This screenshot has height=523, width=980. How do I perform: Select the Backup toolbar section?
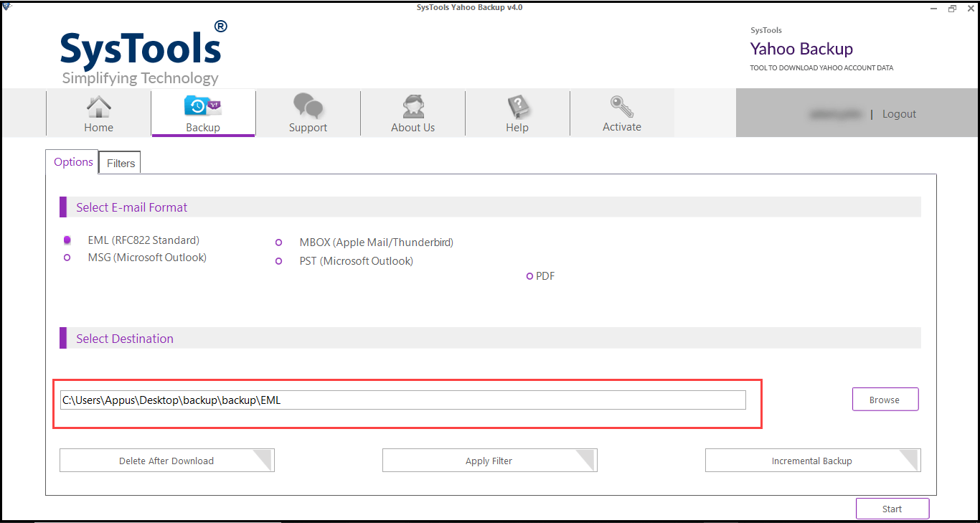[x=203, y=113]
